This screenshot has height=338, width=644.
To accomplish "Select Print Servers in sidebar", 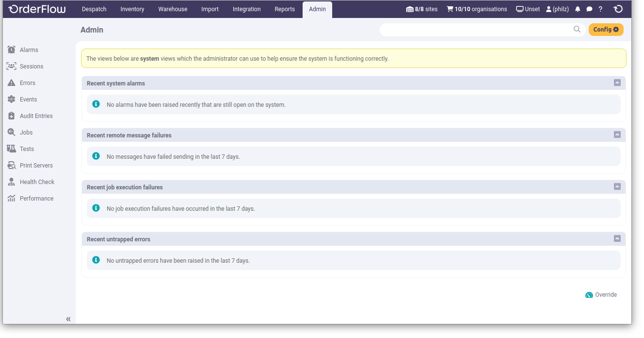I will tap(36, 165).
